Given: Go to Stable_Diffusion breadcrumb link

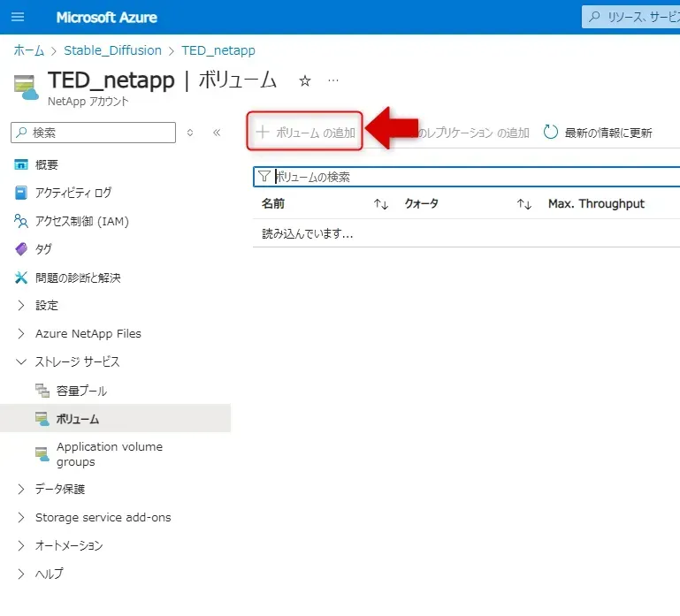Looking at the screenshot, I should click(x=112, y=50).
